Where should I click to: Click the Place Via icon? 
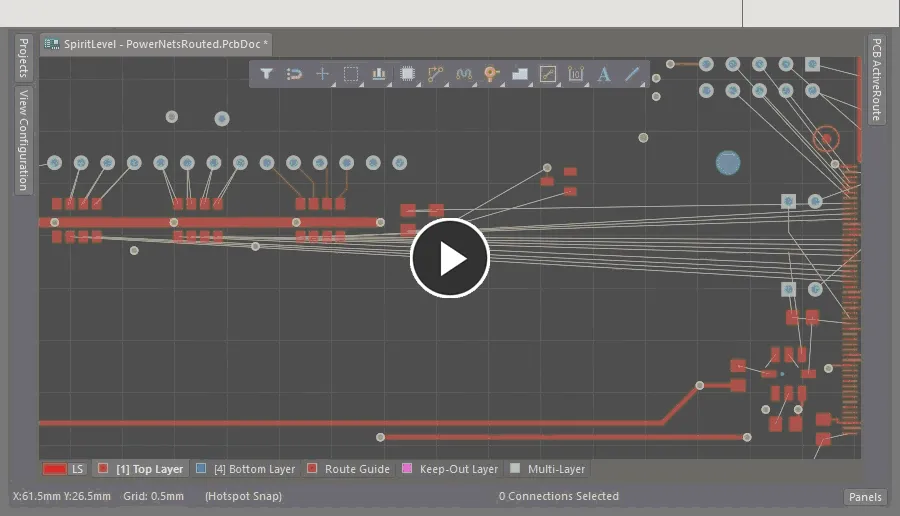[x=491, y=74]
